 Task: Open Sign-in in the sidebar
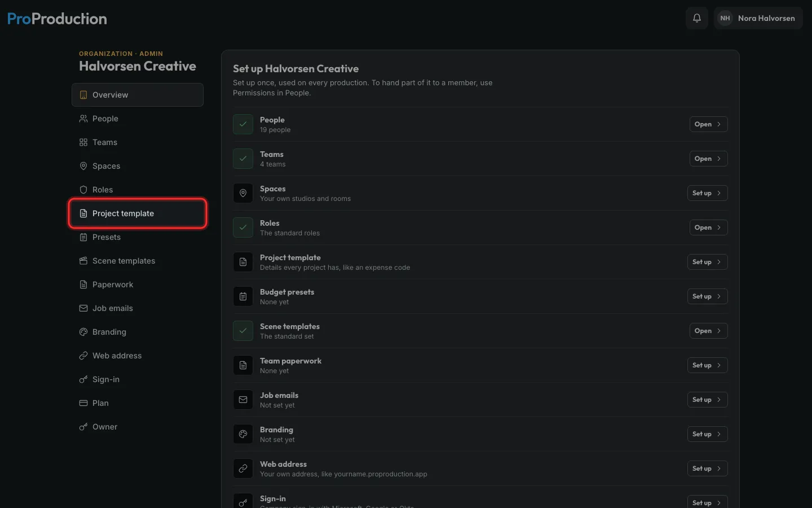point(138,379)
